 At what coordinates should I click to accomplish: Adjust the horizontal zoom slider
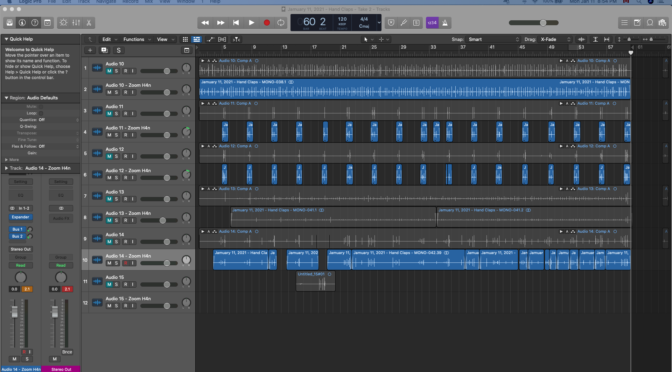pyautogui.click(x=655, y=39)
